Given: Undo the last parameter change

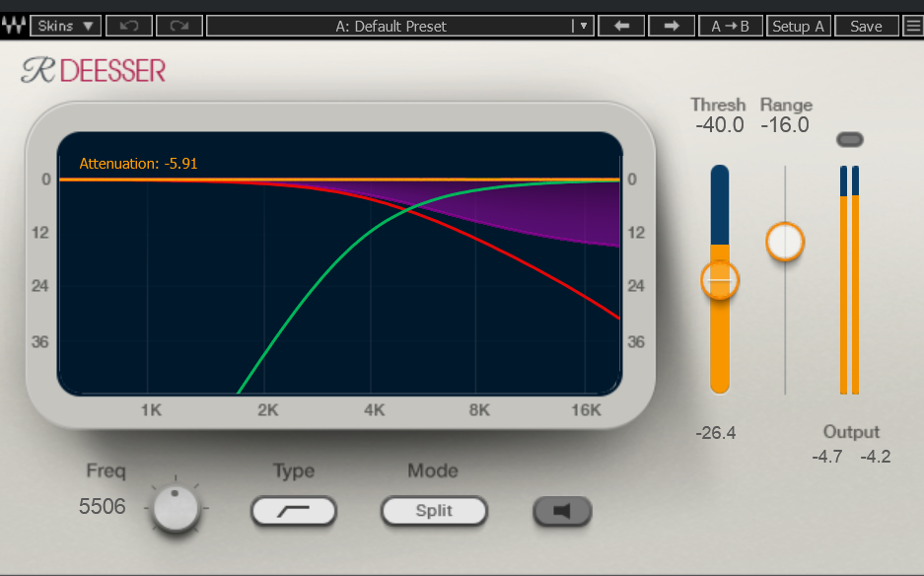Looking at the screenshot, I should 129,26.
